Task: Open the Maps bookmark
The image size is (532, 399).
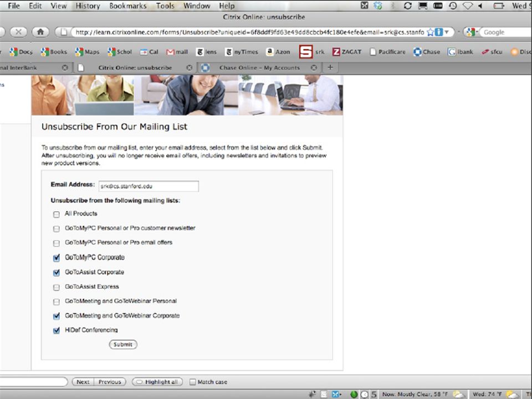Action: click(87, 52)
